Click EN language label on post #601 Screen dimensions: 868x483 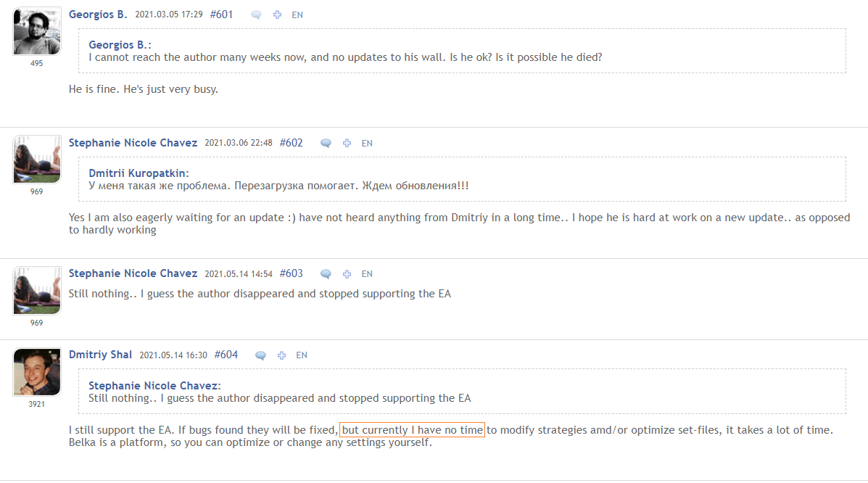pos(297,15)
